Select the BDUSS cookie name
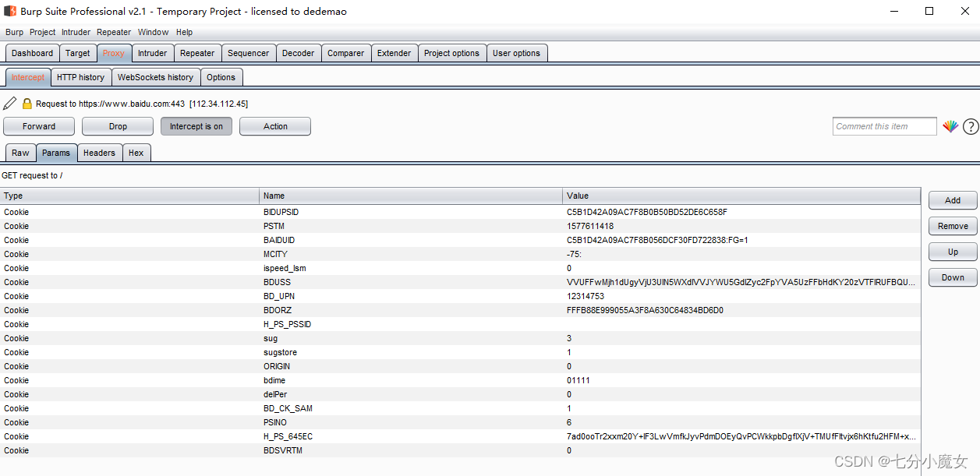980x476 pixels. coord(277,282)
